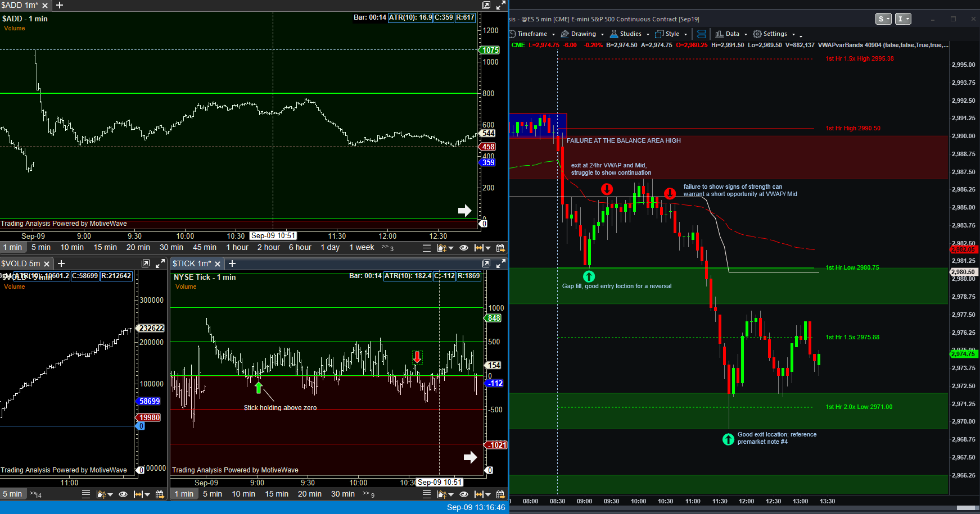
Task: Maximize the $ADD chart panel
Action: (501, 5)
